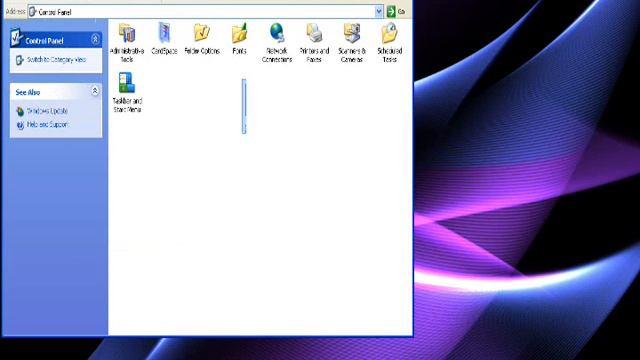Click the See Also heading text
Viewport: 640px width, 360px height.
click(x=28, y=92)
